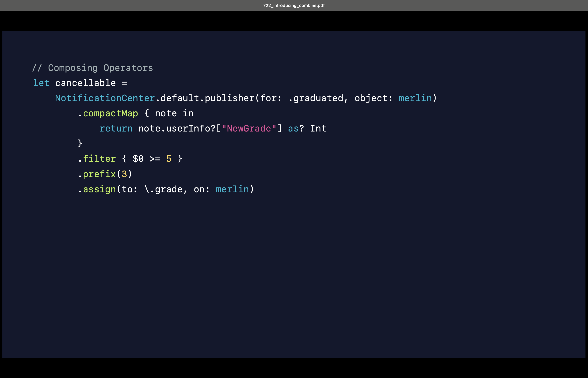
Task: Click the "cancellable" variable name
Action: tap(85, 83)
